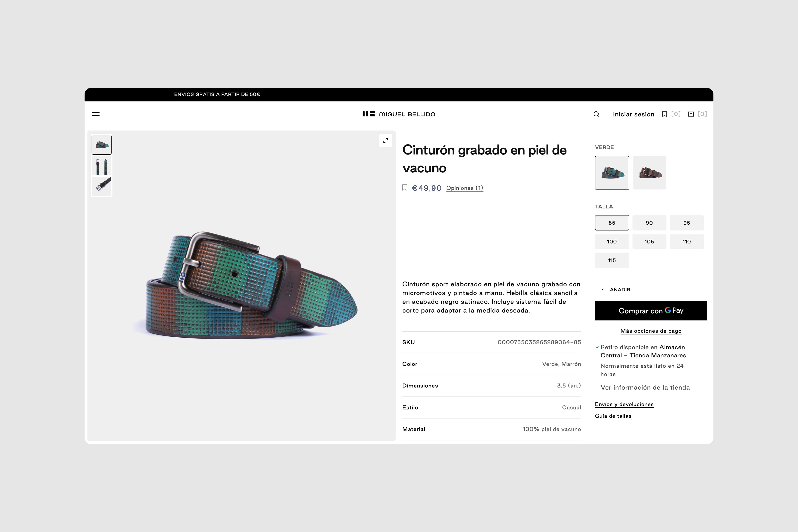Open the shopping bag cart icon
This screenshot has width=798, height=532.
point(691,114)
